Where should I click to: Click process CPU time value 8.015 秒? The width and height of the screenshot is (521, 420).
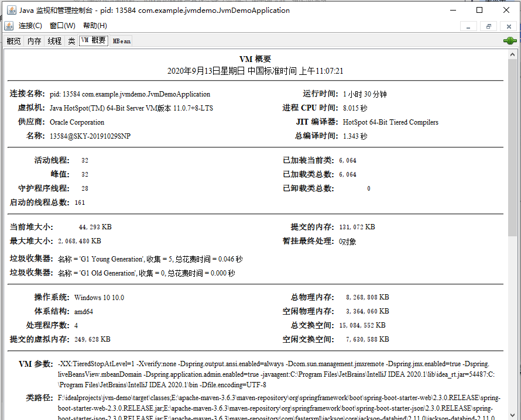355,108
